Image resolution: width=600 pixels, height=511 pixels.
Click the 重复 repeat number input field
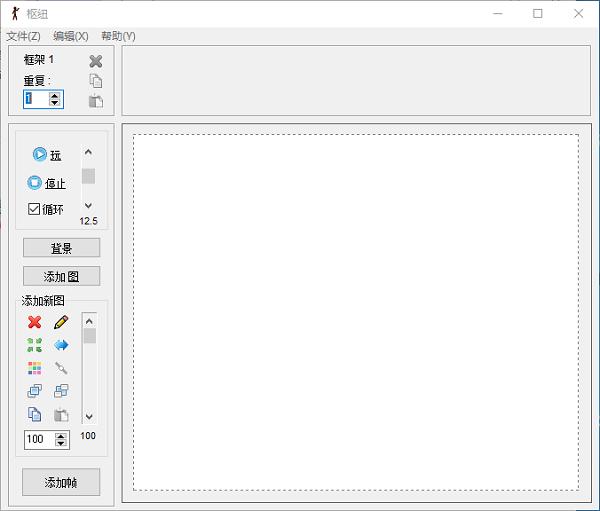[35, 99]
